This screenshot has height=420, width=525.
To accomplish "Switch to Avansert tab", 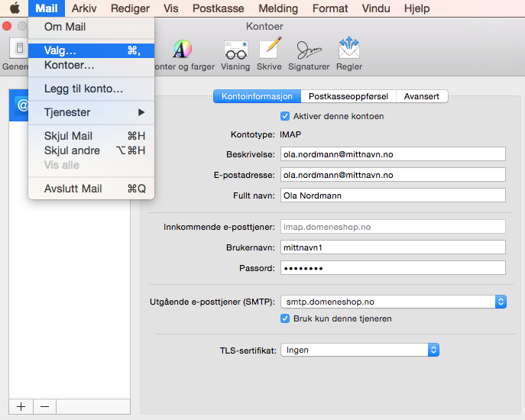I will pyautogui.click(x=422, y=96).
